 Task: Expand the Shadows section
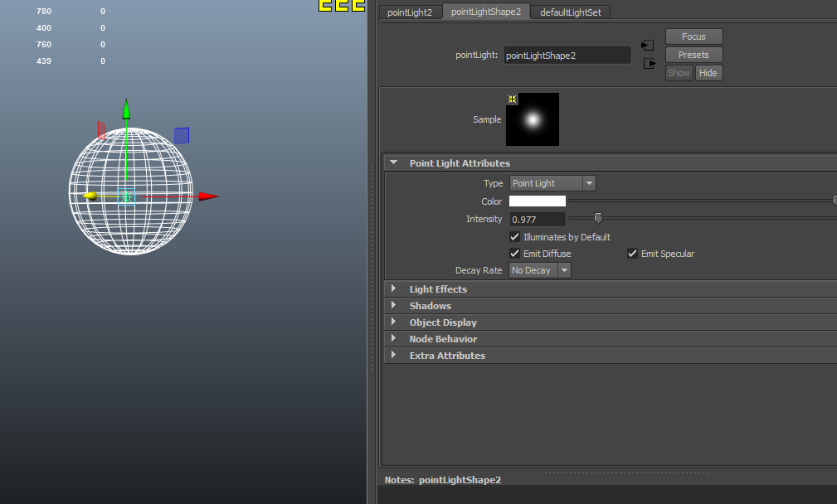pos(394,305)
